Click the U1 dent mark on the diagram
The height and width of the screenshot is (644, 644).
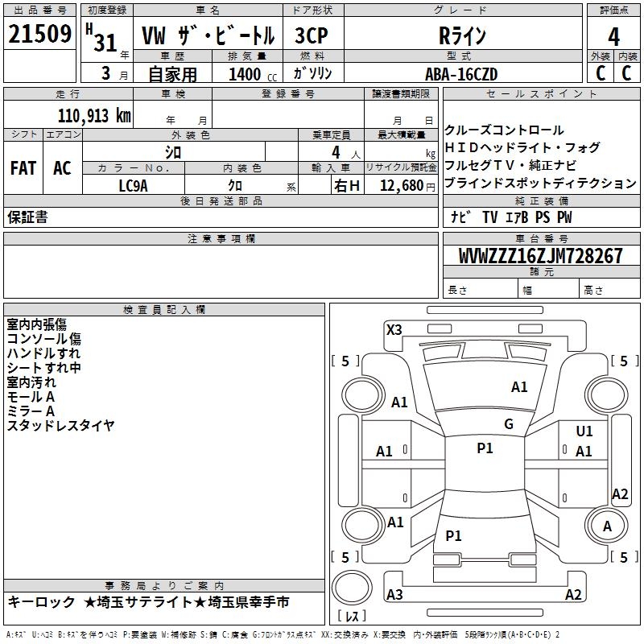[584, 432]
